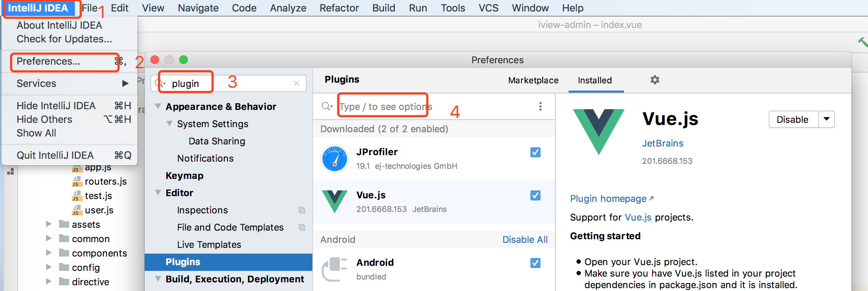Select Preferences... from the menu
868x291 pixels.
pos(49,61)
